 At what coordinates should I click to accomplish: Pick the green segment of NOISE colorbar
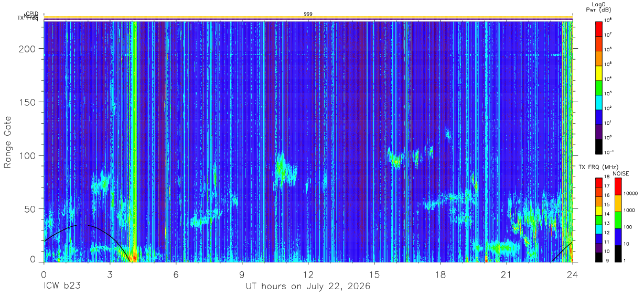pos(618,219)
